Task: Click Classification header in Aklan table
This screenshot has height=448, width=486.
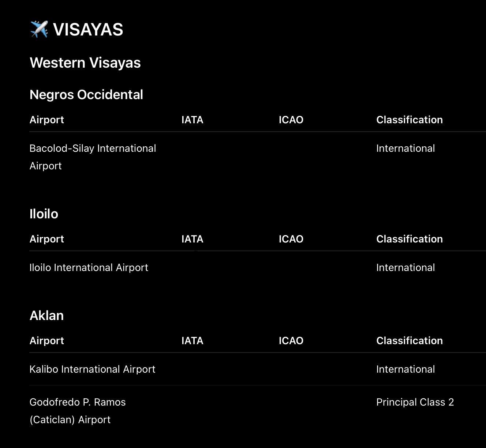Action: 410,341
